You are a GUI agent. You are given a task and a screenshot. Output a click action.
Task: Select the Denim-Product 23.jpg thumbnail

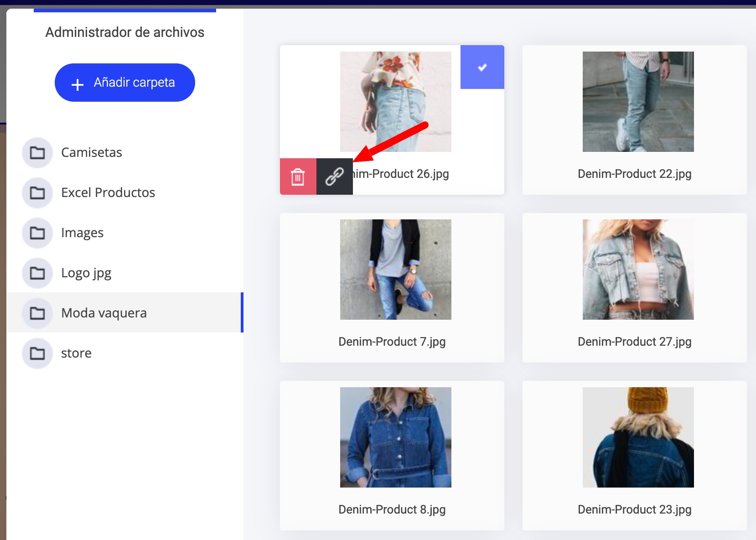coord(638,437)
